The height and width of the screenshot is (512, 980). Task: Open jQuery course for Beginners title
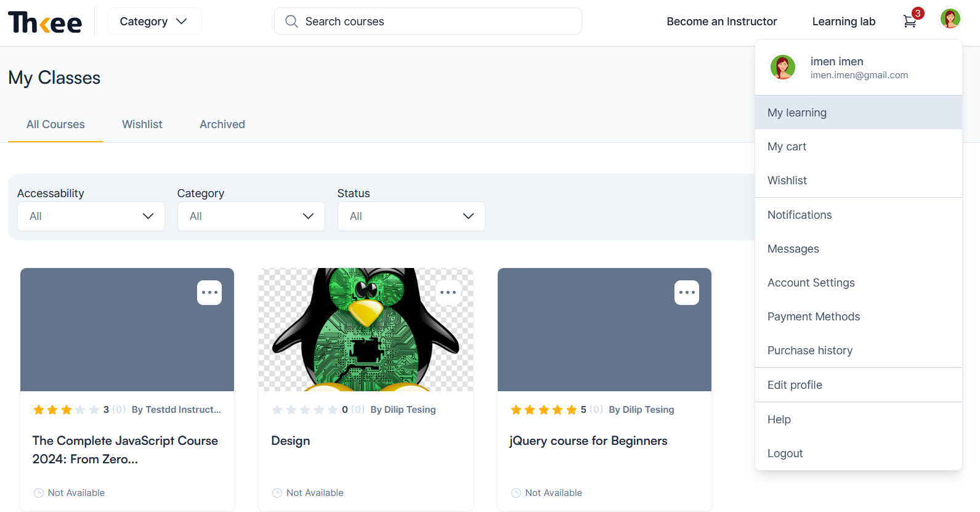[588, 441]
